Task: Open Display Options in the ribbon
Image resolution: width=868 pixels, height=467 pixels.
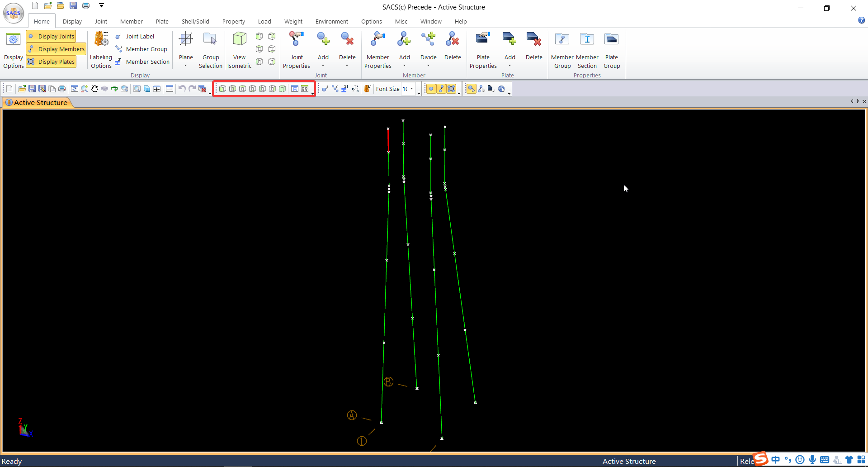Action: [14, 50]
